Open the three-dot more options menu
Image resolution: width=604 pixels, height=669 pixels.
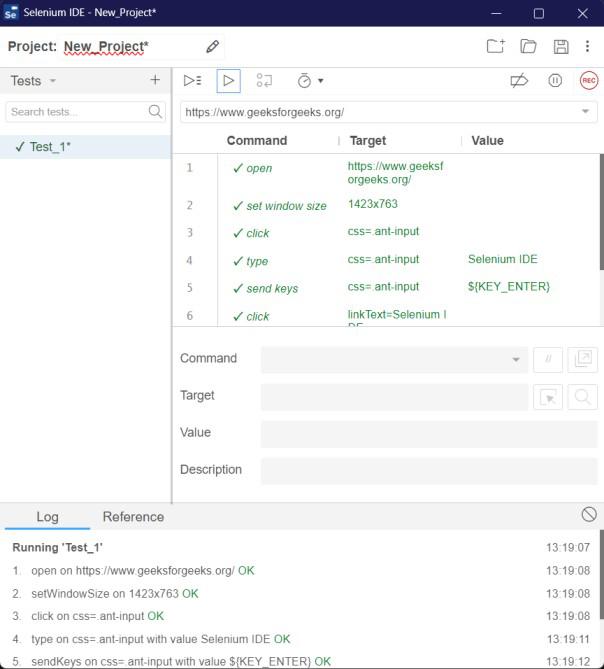click(x=587, y=46)
